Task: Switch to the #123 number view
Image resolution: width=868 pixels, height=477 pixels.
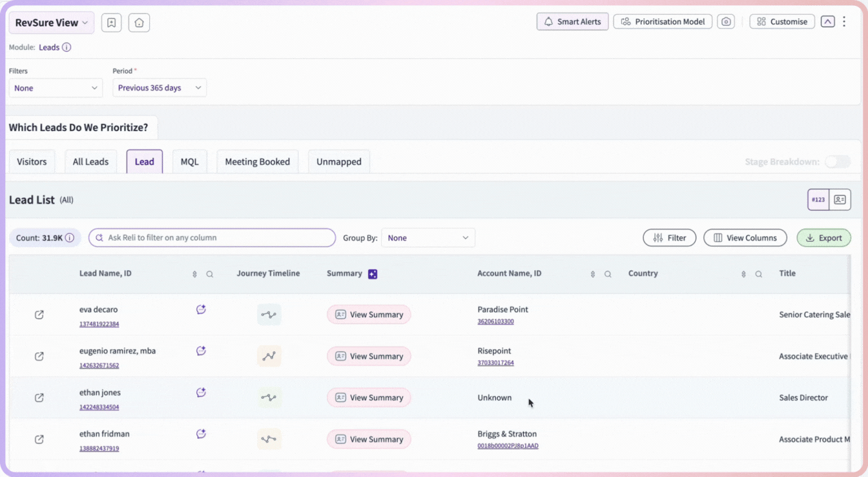Action: coord(818,200)
